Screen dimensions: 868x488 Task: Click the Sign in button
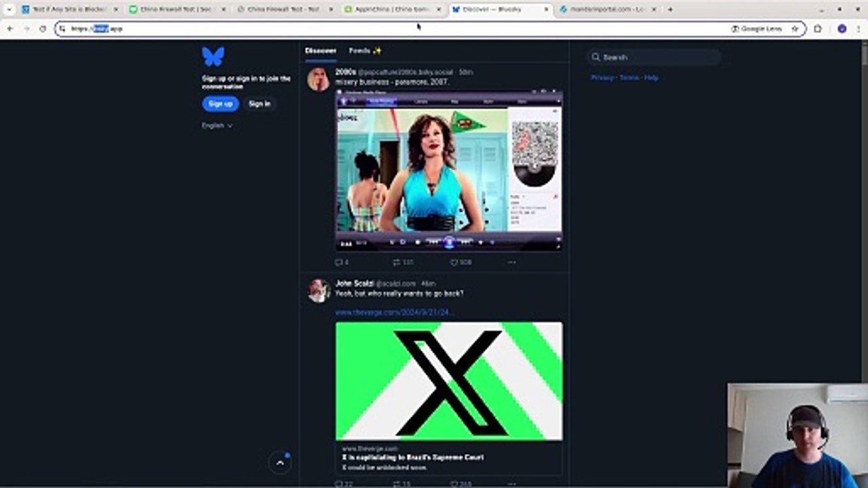pos(259,104)
